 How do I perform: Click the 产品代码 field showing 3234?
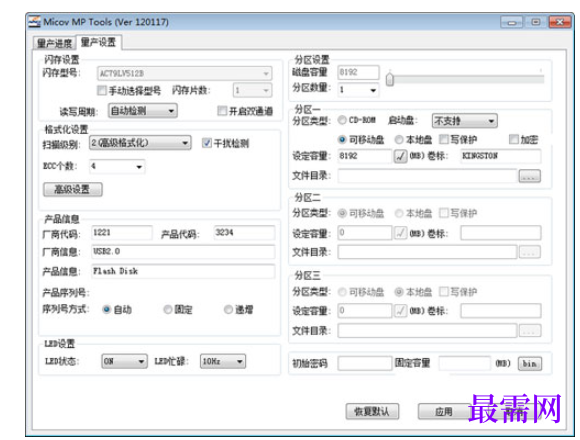pos(245,233)
